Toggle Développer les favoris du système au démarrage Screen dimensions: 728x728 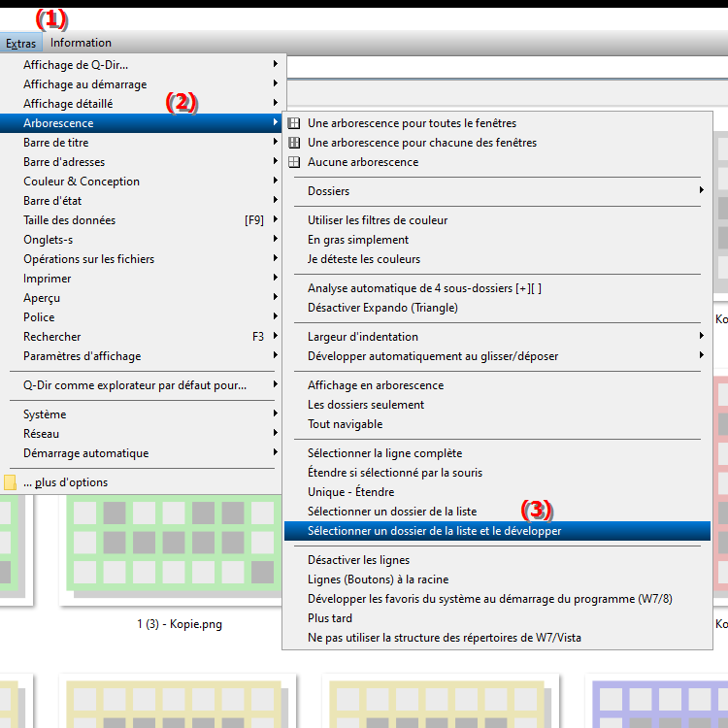pos(497,600)
